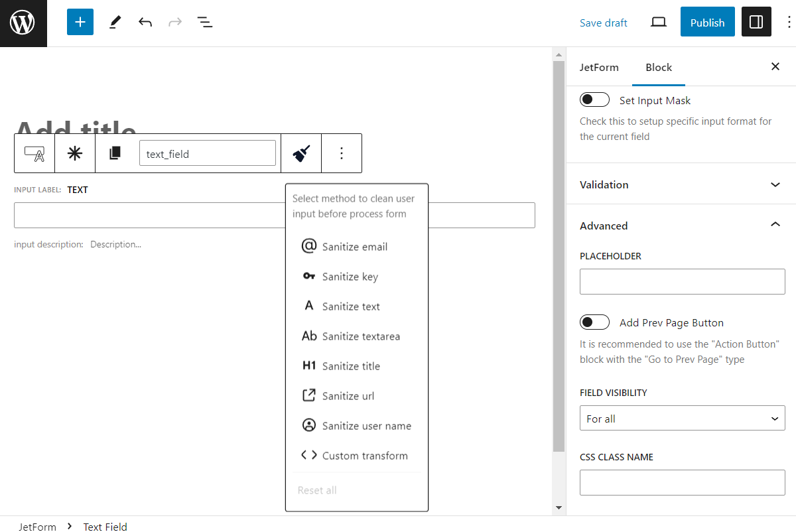Click the Sanitize user input broom icon

tap(300, 153)
